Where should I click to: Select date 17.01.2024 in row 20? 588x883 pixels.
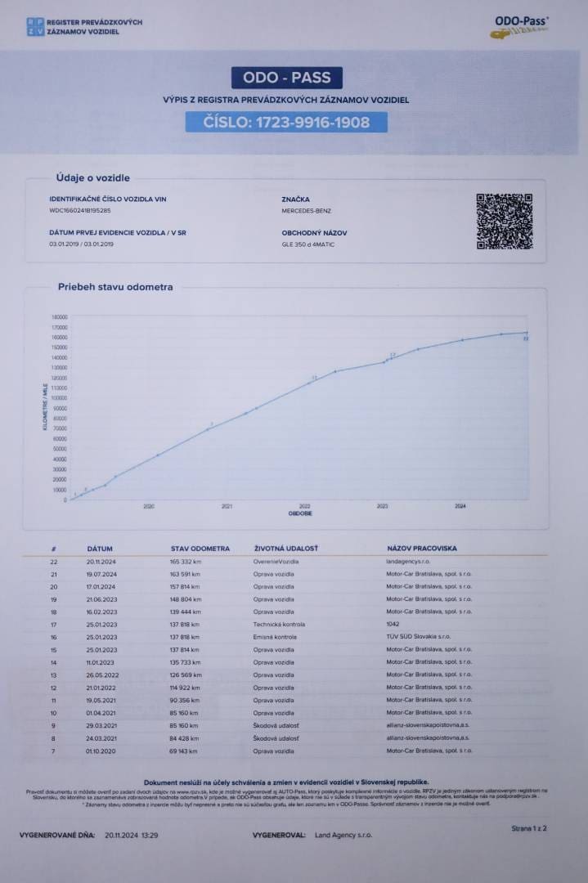[x=101, y=587]
